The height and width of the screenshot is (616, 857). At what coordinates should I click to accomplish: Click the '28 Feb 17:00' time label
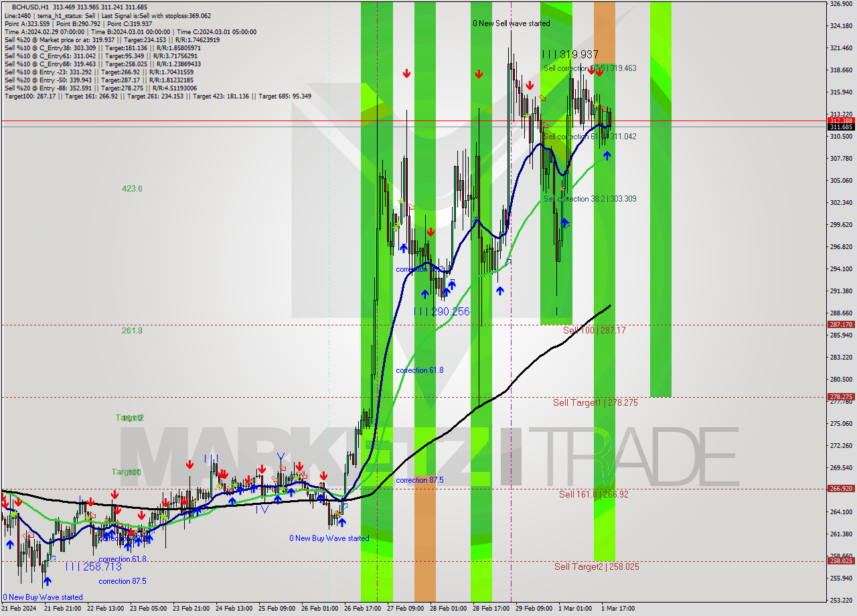pos(491,609)
